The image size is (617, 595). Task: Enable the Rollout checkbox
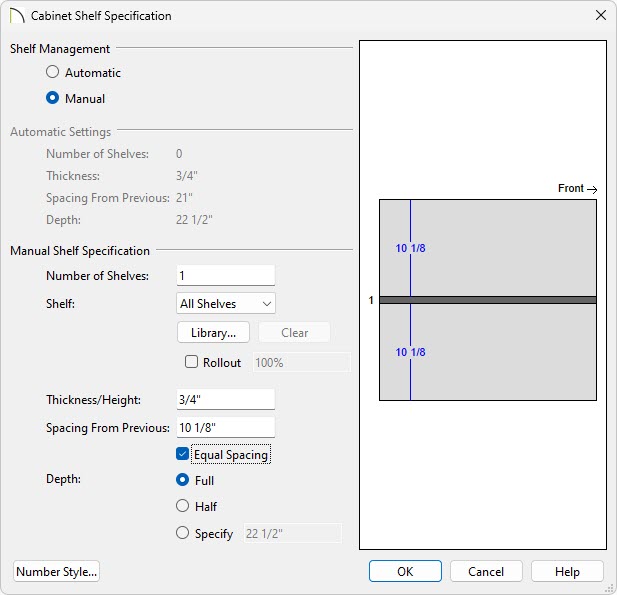tap(192, 363)
